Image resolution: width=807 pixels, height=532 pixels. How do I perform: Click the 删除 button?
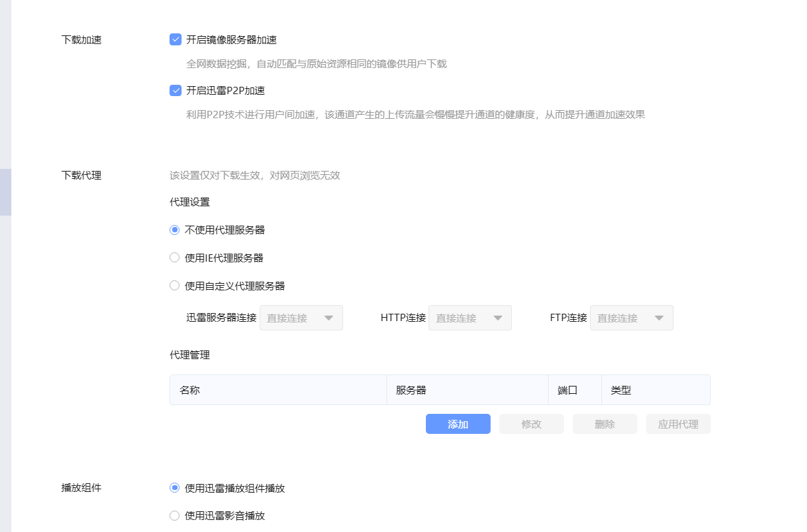click(x=604, y=424)
